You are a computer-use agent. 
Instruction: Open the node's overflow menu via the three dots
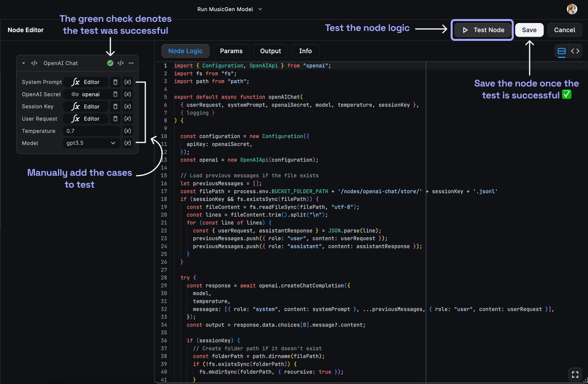131,63
